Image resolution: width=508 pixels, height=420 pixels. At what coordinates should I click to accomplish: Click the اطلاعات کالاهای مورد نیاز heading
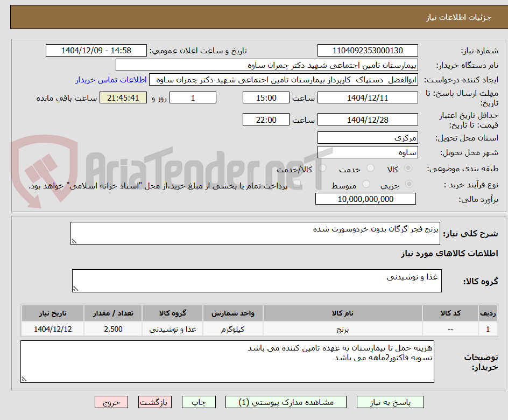[450, 254]
